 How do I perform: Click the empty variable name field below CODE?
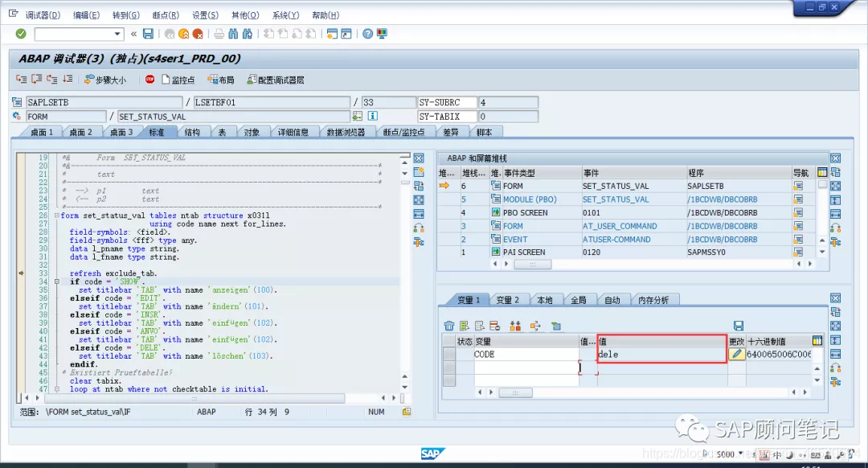pyautogui.click(x=526, y=367)
